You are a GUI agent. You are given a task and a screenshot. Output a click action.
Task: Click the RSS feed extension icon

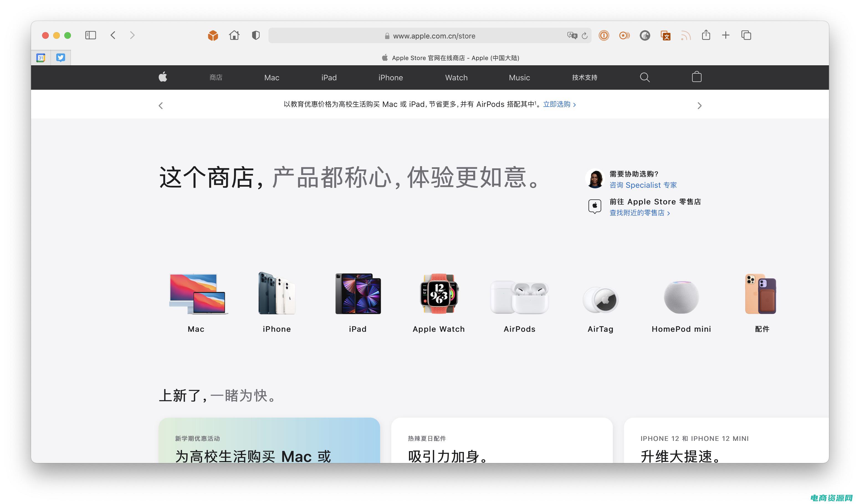click(686, 35)
